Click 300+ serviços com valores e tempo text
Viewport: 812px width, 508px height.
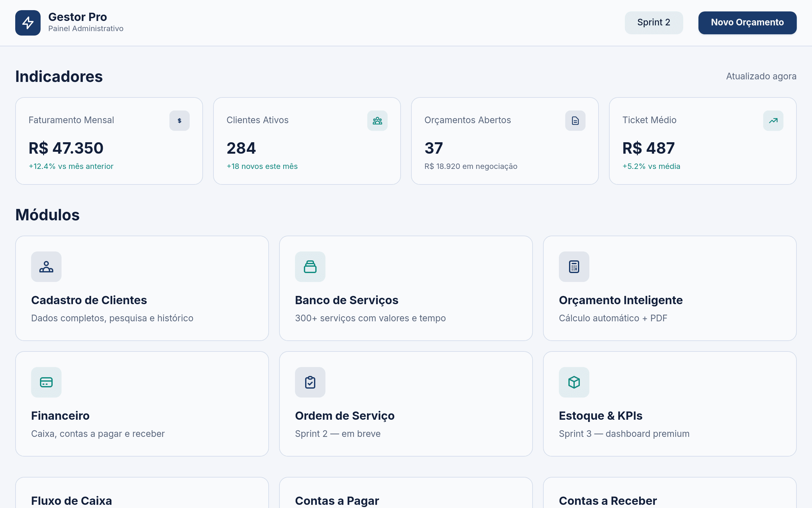coord(370,318)
